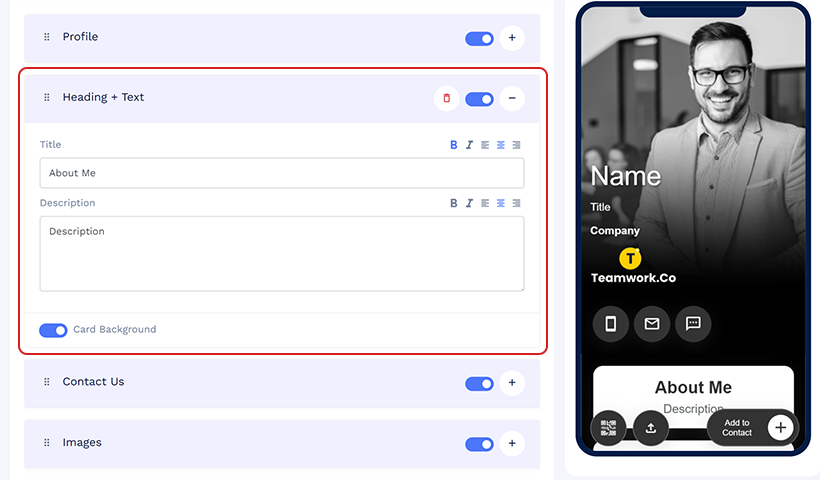
Task: Click the Add to Contact button
Action: (753, 428)
